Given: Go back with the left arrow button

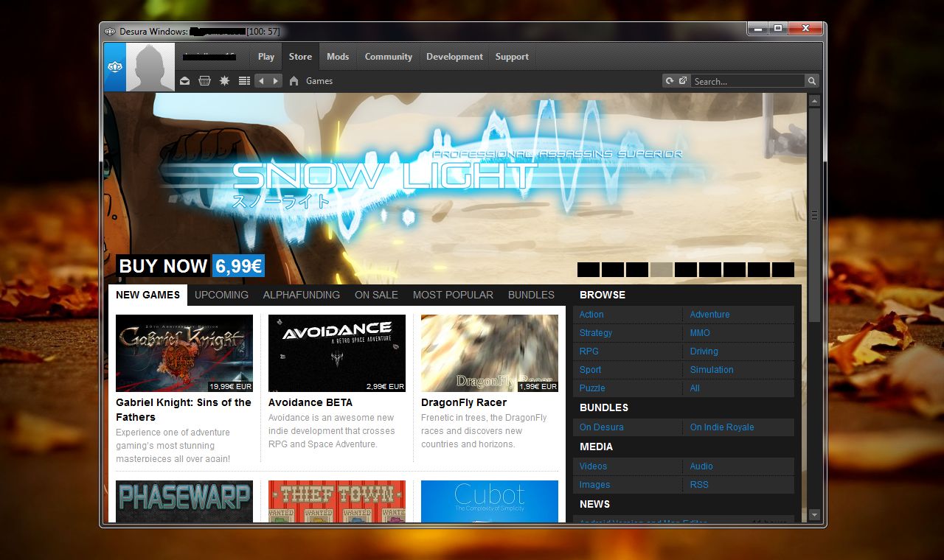Looking at the screenshot, I should click(261, 81).
